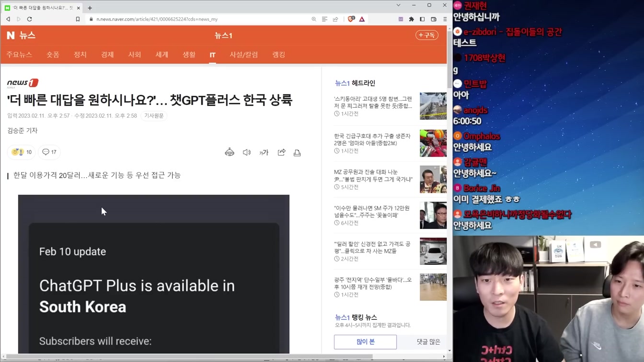Open headline about 한국 긴급구호대 추가 구출

point(372,139)
